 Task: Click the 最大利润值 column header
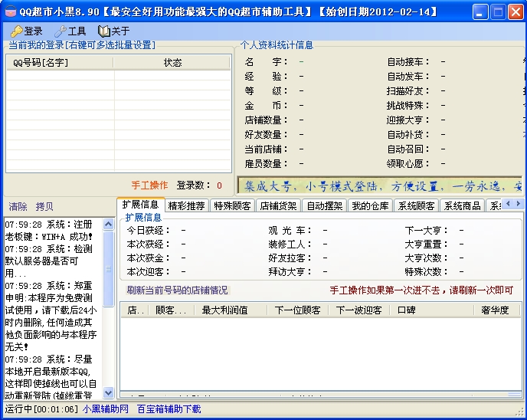[231, 310]
